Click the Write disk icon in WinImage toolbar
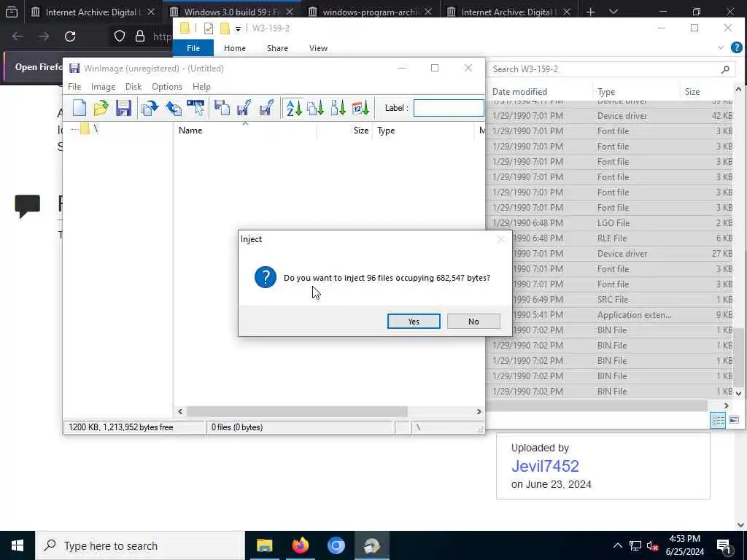 (x=173, y=108)
